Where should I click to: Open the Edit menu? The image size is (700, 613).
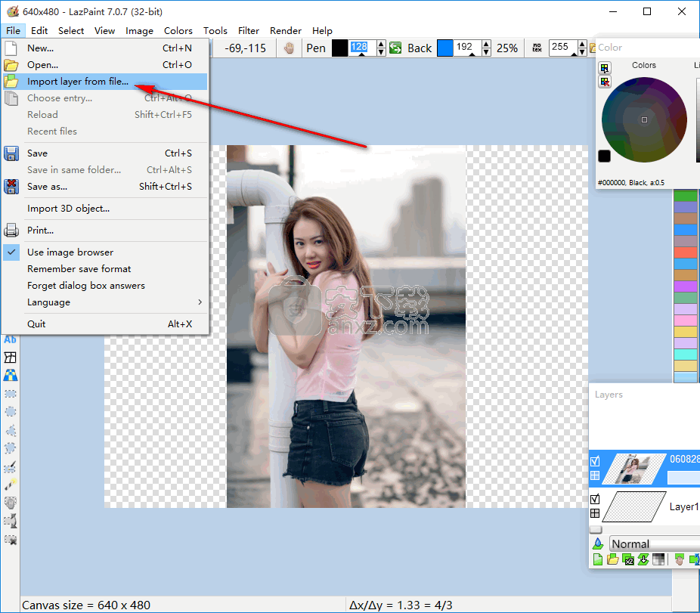39,31
